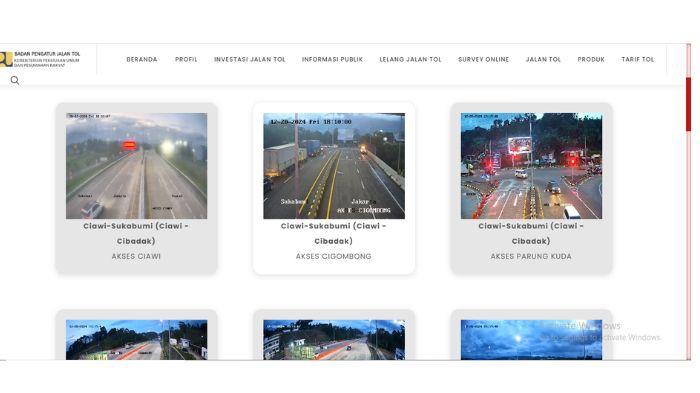Screen dimensions: 700x393
Task: Click the AKSES PARUNG KUDA label
Action: click(x=531, y=256)
